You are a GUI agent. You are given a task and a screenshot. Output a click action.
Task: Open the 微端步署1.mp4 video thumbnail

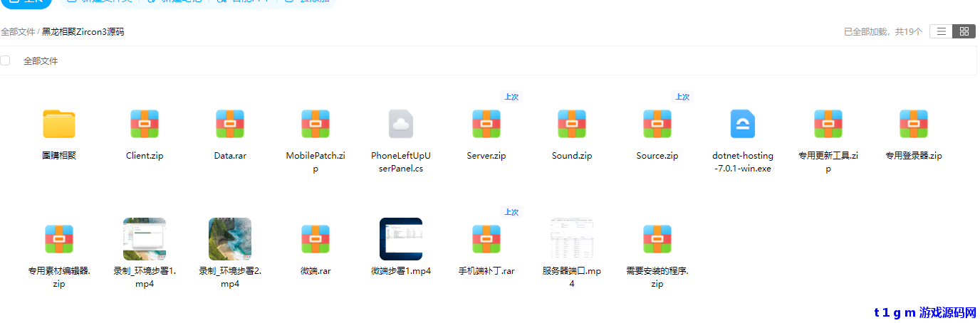point(401,239)
